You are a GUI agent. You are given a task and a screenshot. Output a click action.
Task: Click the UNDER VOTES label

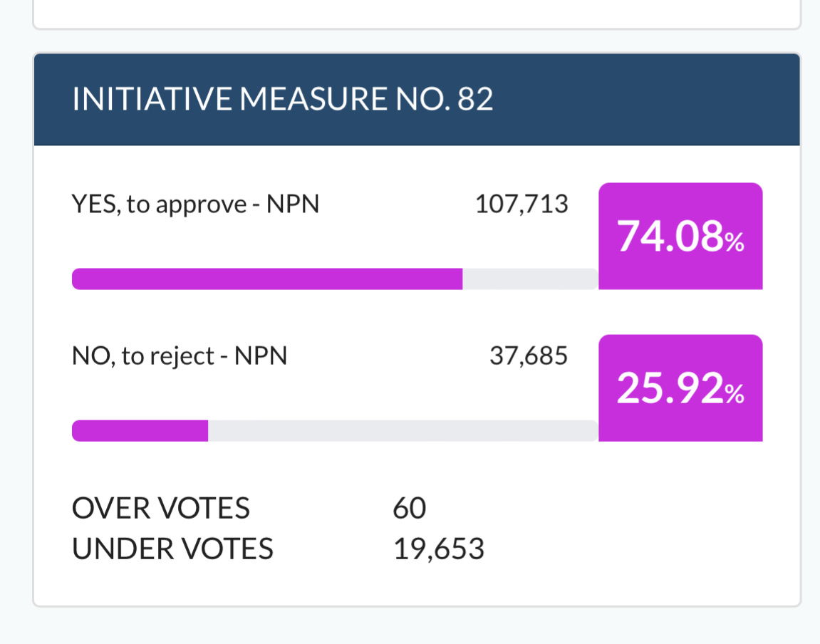pos(172,549)
